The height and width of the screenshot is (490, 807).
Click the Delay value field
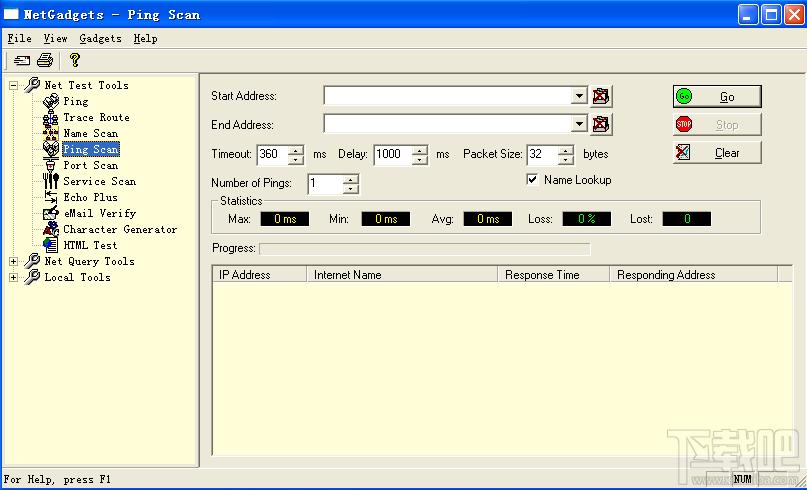tap(393, 154)
